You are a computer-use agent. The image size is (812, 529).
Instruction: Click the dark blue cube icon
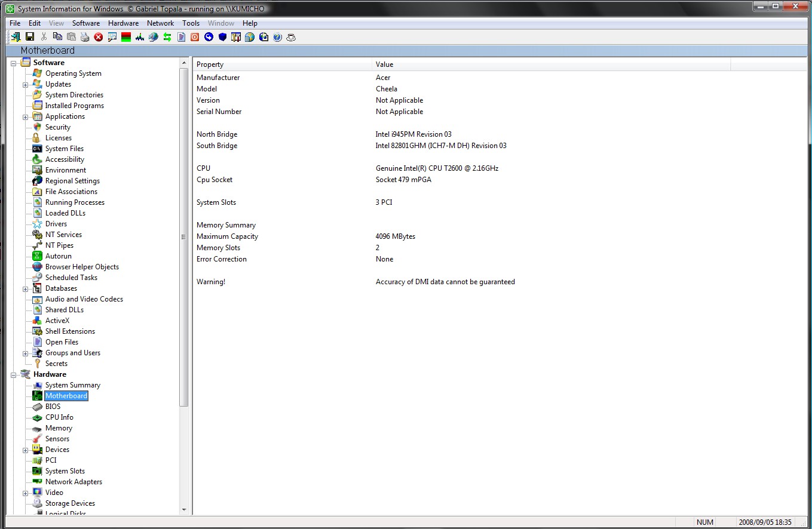pos(222,37)
